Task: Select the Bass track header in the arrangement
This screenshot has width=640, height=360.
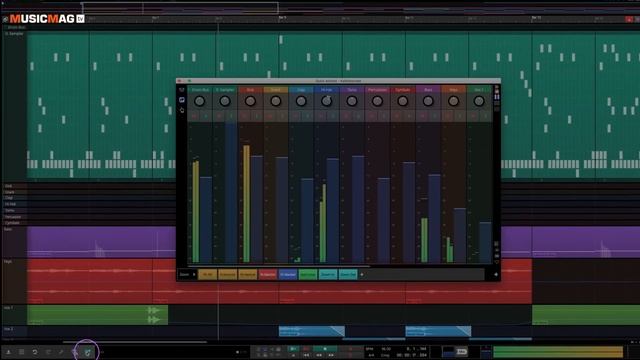Action: click(14, 242)
